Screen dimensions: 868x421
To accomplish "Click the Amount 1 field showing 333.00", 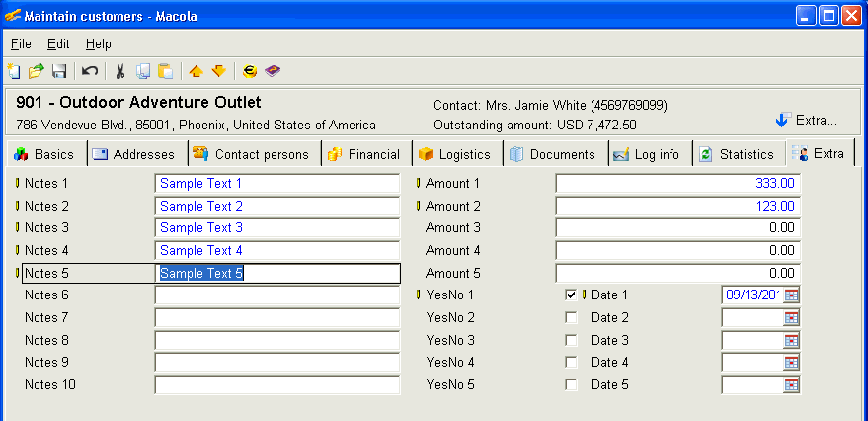I will coord(678,184).
